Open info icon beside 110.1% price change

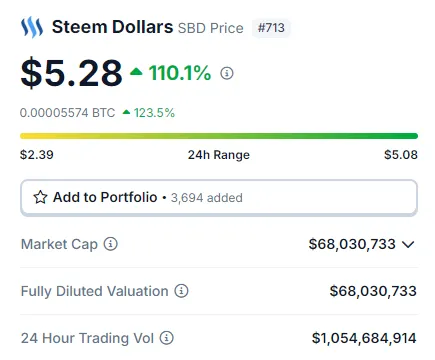coord(227,73)
